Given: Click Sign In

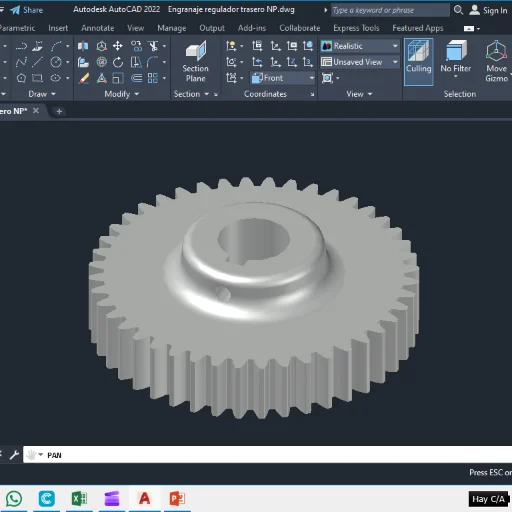Looking at the screenshot, I should 488,10.
